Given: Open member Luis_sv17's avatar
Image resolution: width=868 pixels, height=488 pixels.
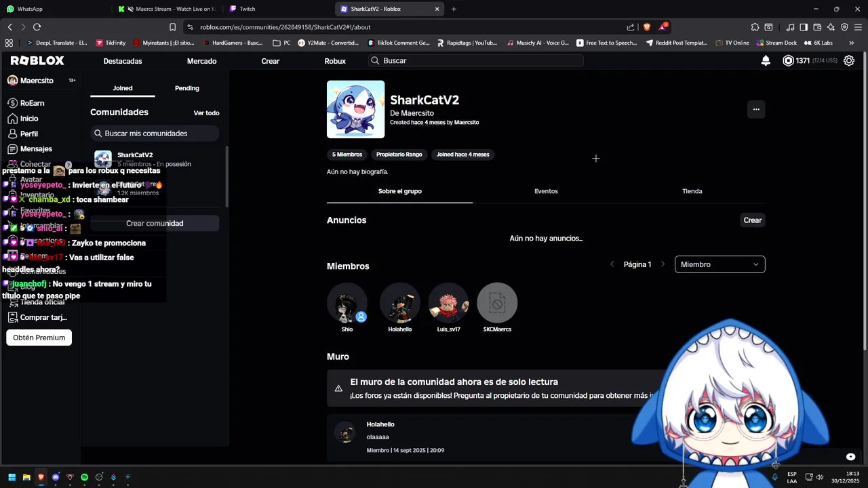Looking at the screenshot, I should (448, 303).
